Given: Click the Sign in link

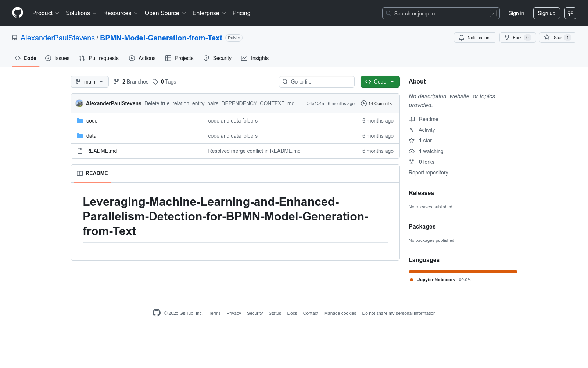Looking at the screenshot, I should tap(516, 13).
